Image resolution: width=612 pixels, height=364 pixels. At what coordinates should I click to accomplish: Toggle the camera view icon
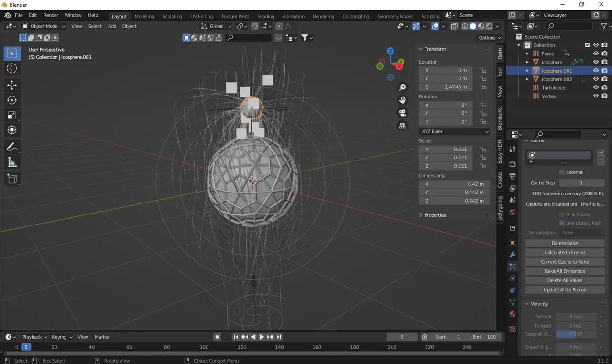pos(403,113)
